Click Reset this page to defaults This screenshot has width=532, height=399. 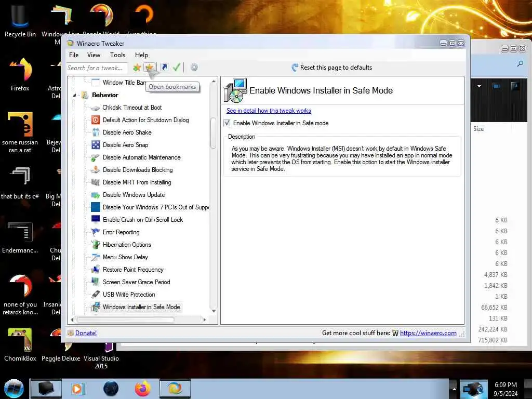[x=336, y=68]
